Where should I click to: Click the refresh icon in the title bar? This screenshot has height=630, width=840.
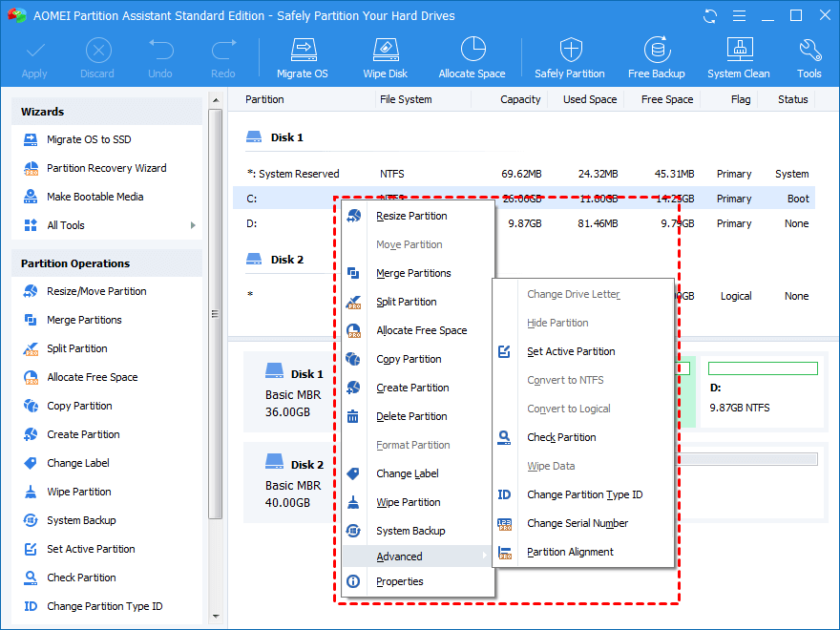(x=710, y=16)
